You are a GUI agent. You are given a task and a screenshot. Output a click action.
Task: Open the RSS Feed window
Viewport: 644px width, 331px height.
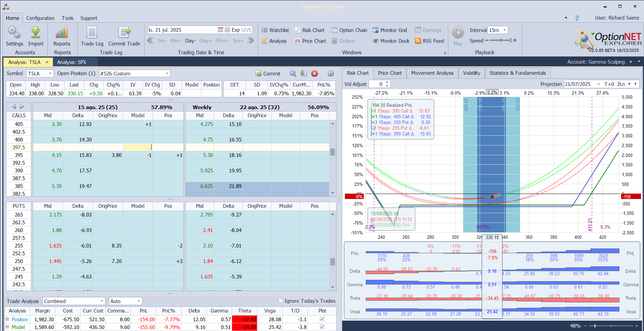click(429, 41)
